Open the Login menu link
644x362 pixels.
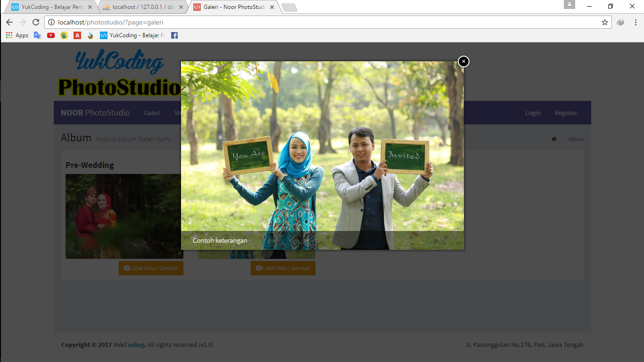[533, 113]
